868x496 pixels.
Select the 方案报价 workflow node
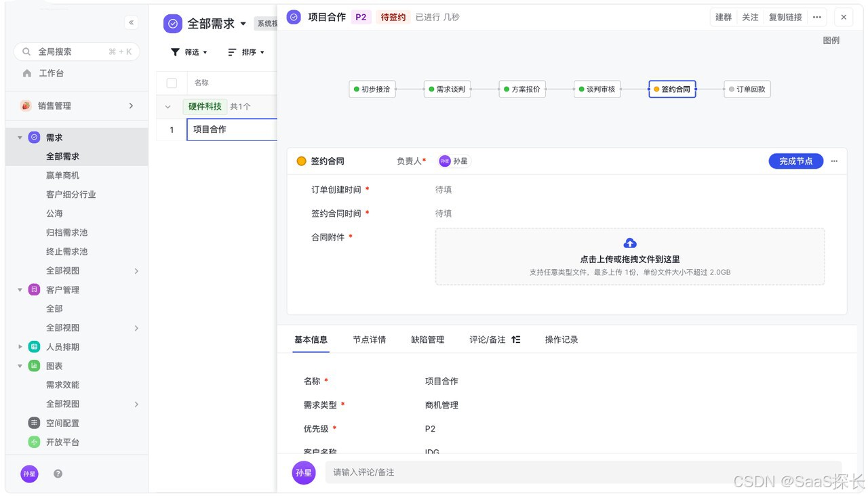coord(522,89)
